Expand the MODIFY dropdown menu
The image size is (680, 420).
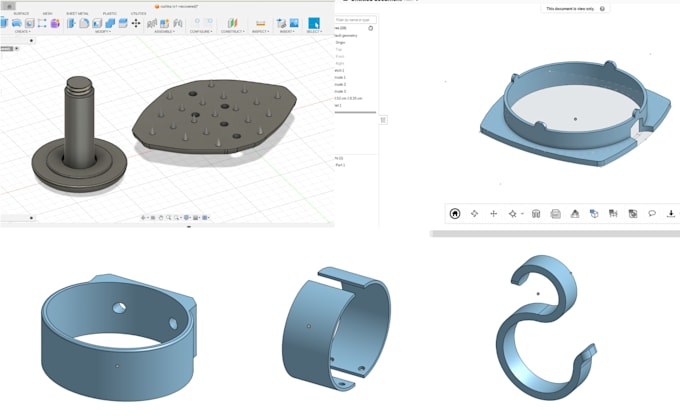point(103,32)
